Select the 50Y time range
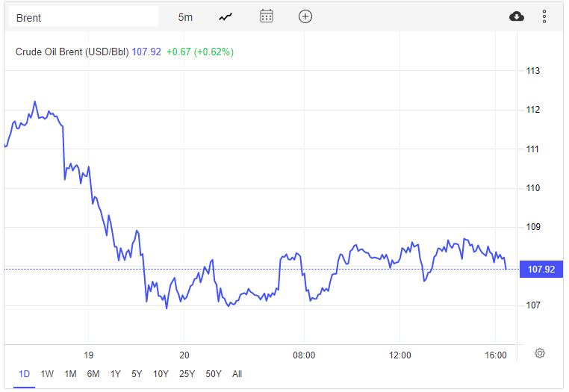The height and width of the screenshot is (392, 569). click(x=214, y=373)
